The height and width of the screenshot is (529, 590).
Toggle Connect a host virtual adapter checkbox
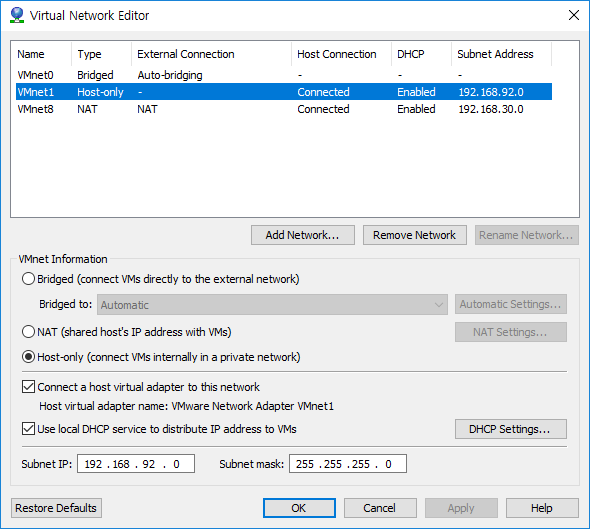(29, 387)
